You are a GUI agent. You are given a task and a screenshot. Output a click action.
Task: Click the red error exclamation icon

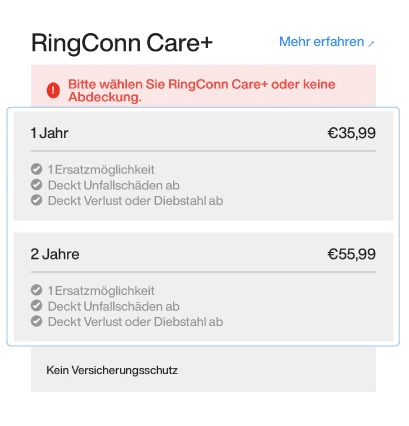click(53, 90)
